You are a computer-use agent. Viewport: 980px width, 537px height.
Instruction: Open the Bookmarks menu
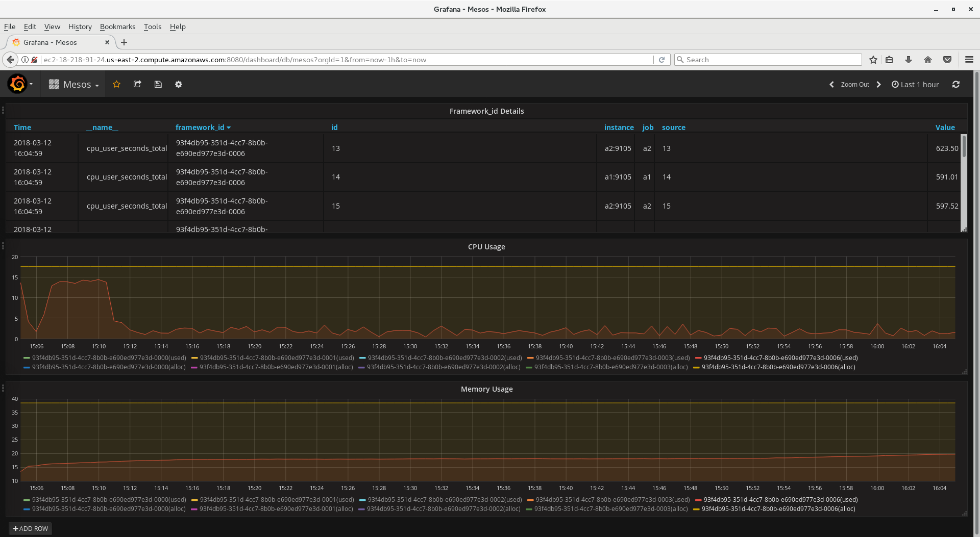tap(117, 27)
